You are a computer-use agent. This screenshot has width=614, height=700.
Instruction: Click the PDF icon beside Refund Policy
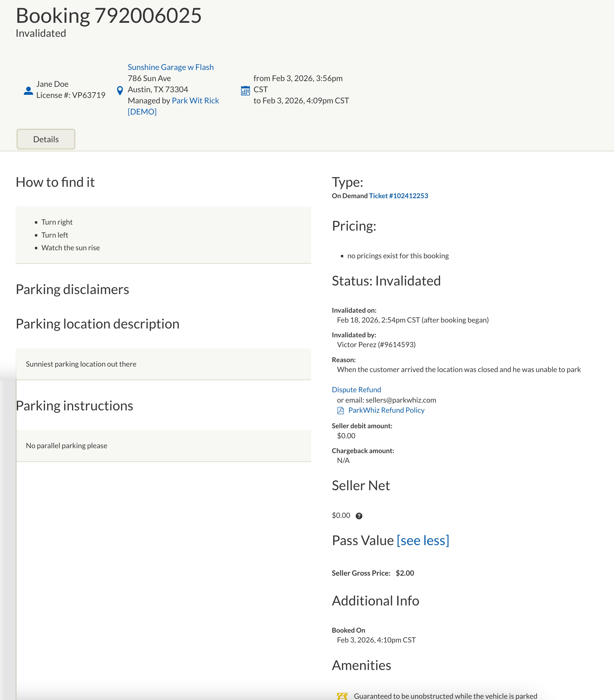pos(341,411)
